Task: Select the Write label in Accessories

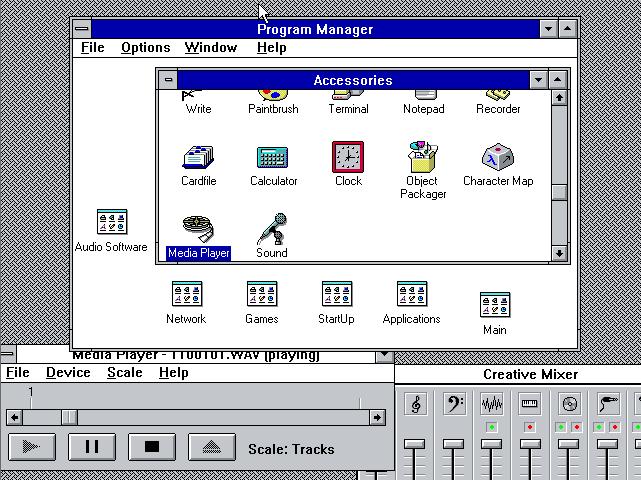Action: click(x=198, y=109)
